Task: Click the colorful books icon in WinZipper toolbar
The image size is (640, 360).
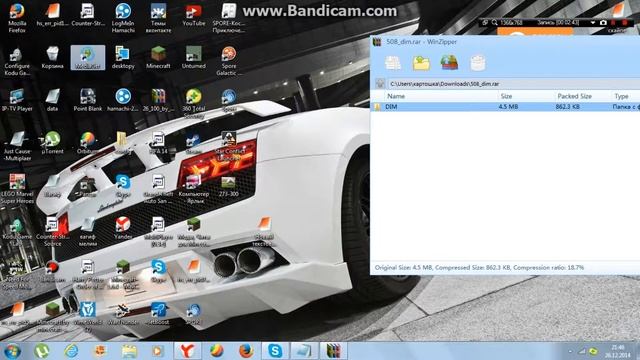Action: click(x=449, y=63)
